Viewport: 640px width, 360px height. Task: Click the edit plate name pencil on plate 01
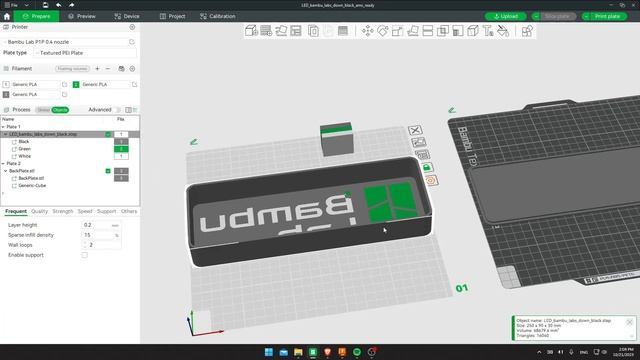[194, 142]
